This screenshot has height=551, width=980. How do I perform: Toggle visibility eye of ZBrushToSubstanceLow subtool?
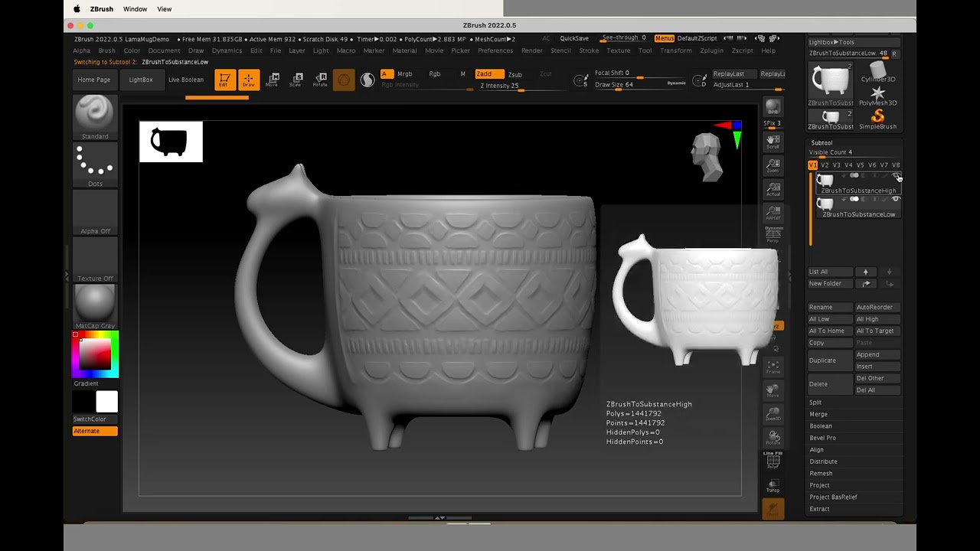tap(896, 199)
